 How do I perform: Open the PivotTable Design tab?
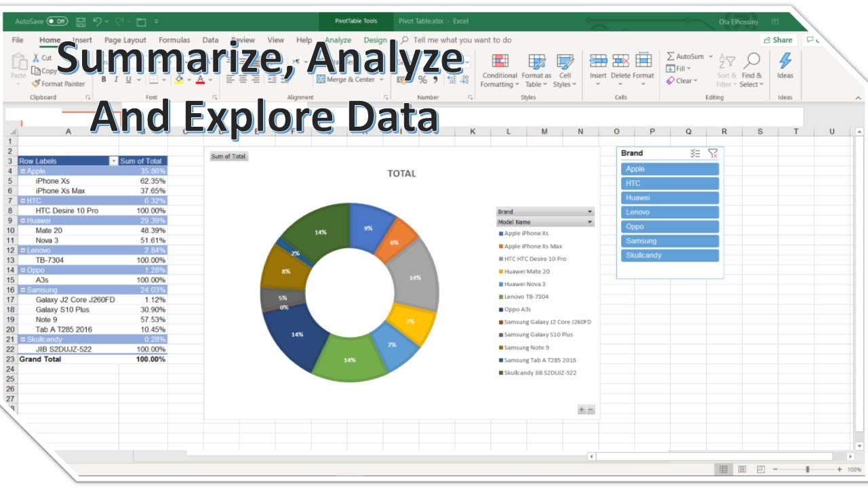point(375,41)
